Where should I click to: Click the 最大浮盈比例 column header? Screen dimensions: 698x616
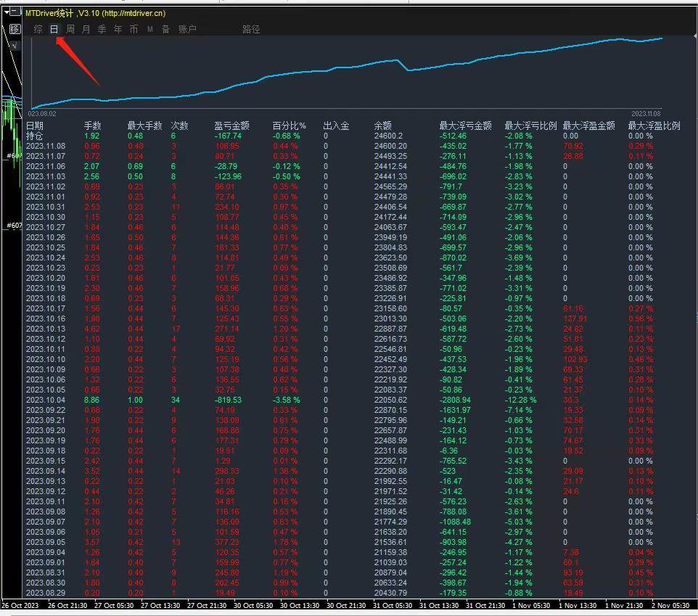pos(654,126)
